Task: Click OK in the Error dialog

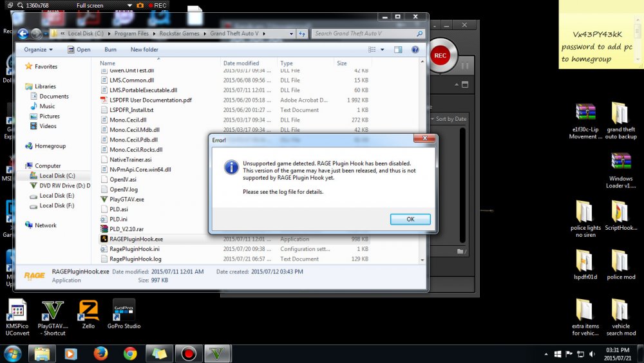Action: tap(410, 219)
